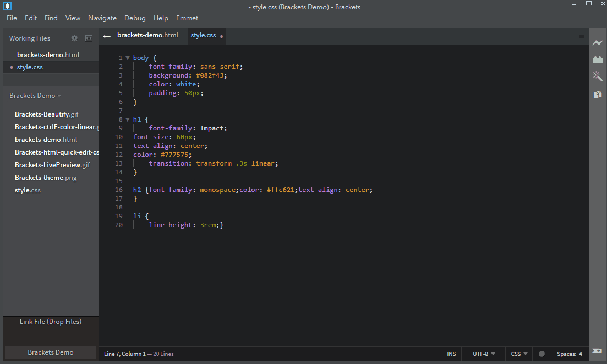The width and height of the screenshot is (607, 364).
Task: Click the split-view icon beside Working Files
Action: click(x=89, y=38)
